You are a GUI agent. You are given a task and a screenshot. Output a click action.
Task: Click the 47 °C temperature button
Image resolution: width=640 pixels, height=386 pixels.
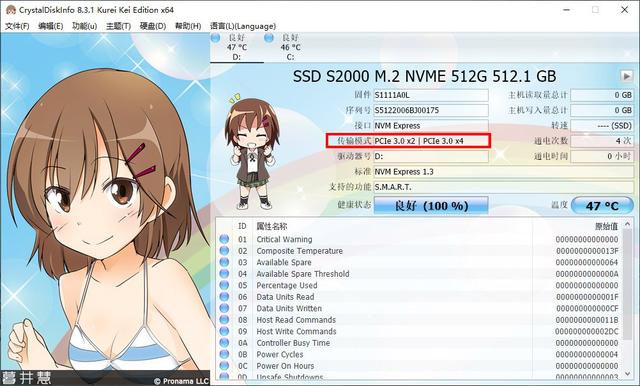(602, 205)
